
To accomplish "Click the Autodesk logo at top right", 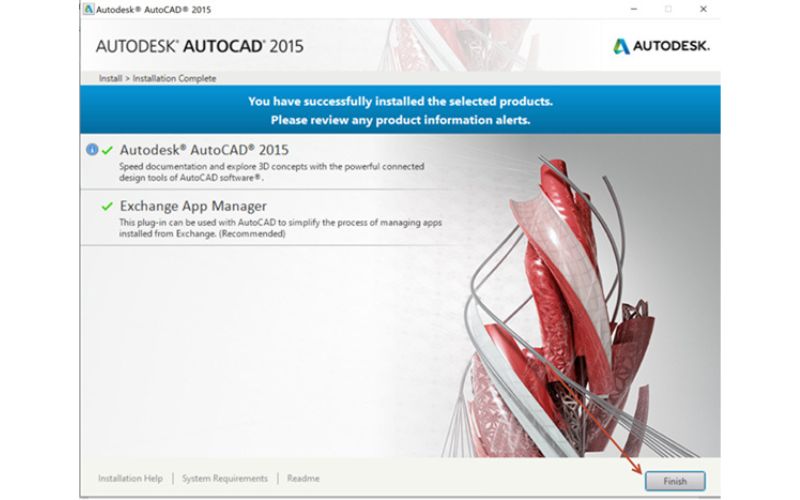I will [x=661, y=46].
